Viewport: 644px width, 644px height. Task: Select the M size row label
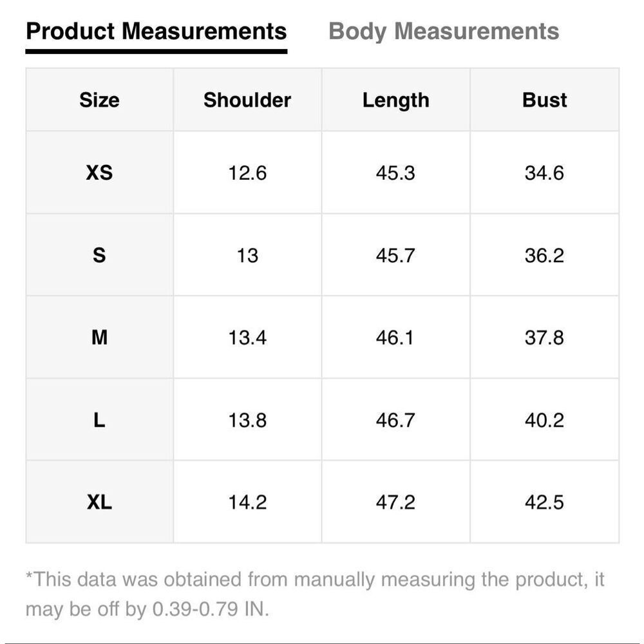click(x=99, y=337)
